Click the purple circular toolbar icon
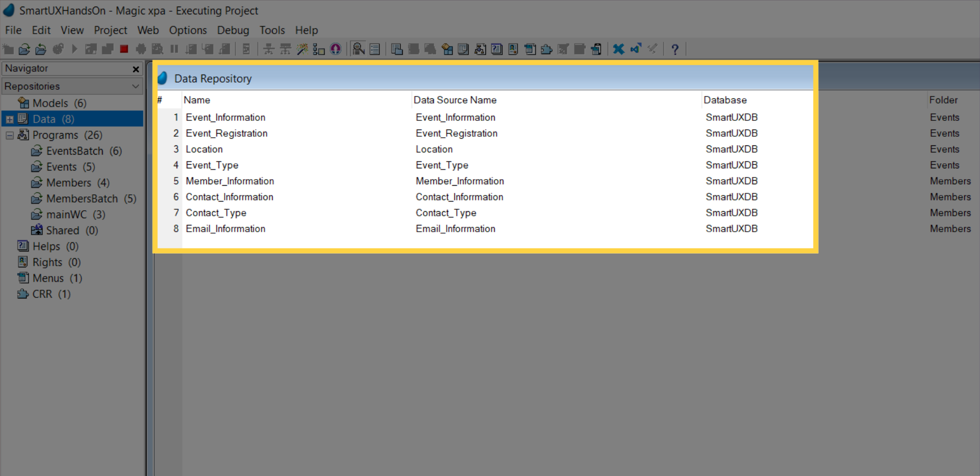 click(335, 49)
